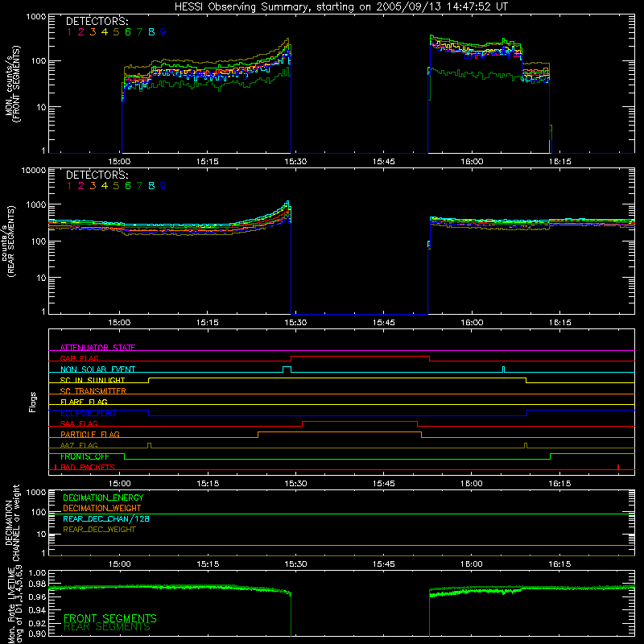Click the 0.96 tick on livetime axis
The width and height of the screenshot is (644, 644).
tap(37, 597)
